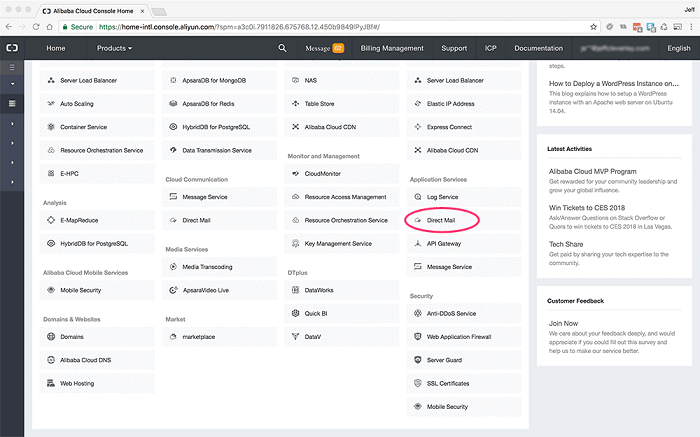
Task: Open Billing Management menu
Action: click(x=392, y=48)
